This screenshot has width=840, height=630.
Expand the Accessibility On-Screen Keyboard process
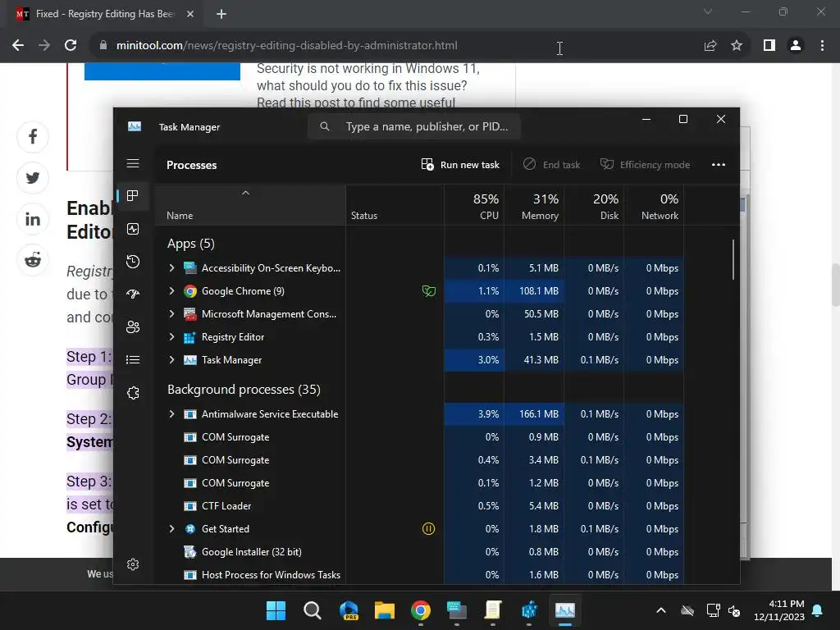(171, 268)
